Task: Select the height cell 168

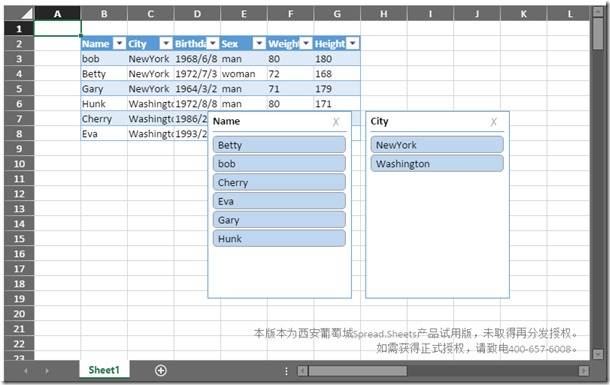Action: (337, 74)
